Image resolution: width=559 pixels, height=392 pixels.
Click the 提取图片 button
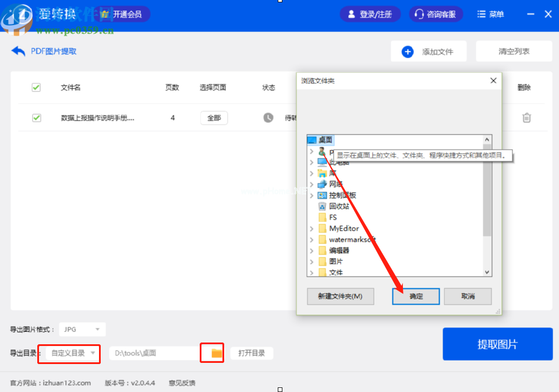(x=497, y=344)
